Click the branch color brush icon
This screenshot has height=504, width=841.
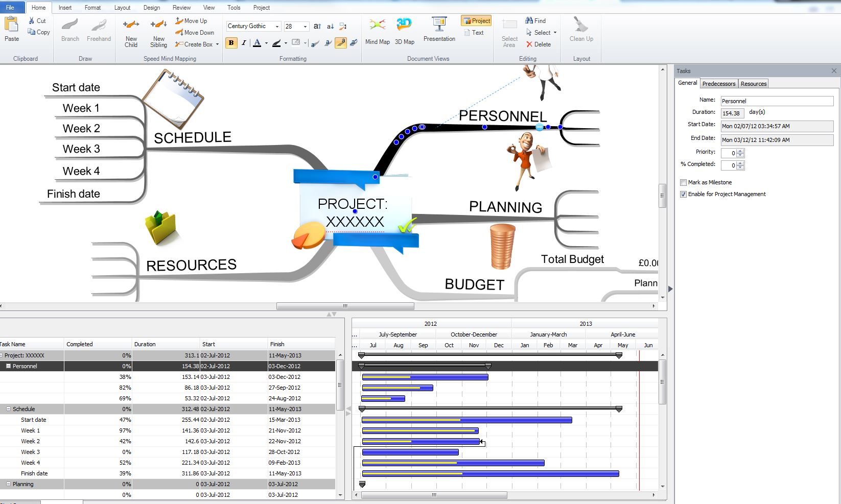tap(276, 43)
